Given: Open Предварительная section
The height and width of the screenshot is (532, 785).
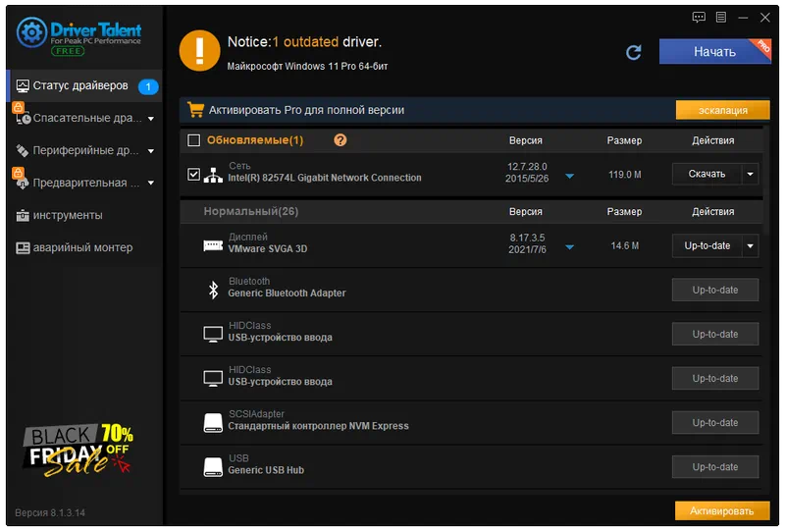Looking at the screenshot, I should [x=83, y=183].
